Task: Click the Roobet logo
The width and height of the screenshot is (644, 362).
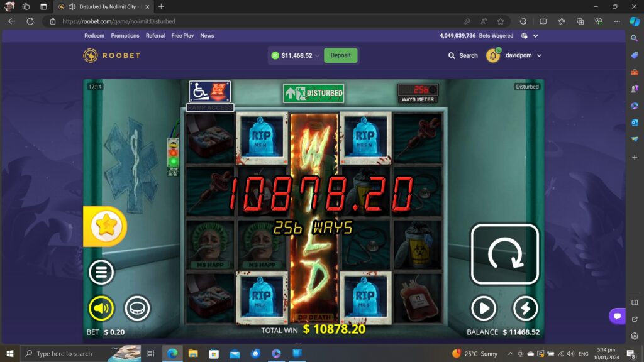Action: [112, 55]
